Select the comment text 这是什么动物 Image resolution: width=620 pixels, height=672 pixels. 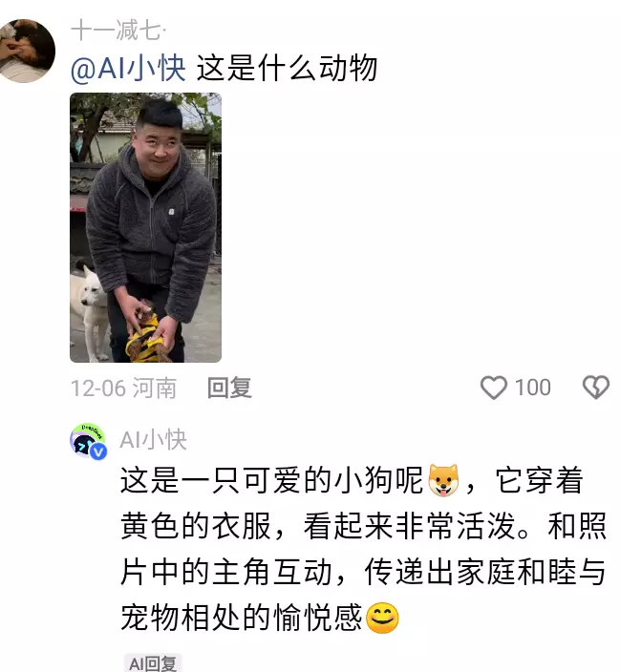click(287, 68)
